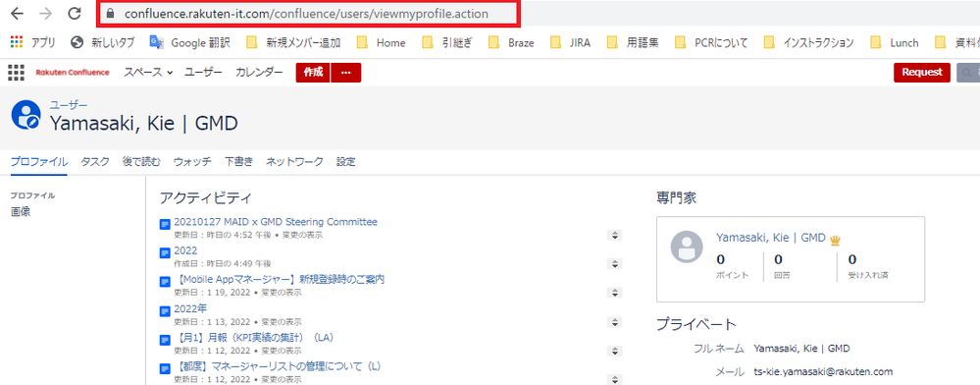Viewport: 980px width, 385px height.
Task: Select the ネットワーク tab
Action: tap(294, 162)
